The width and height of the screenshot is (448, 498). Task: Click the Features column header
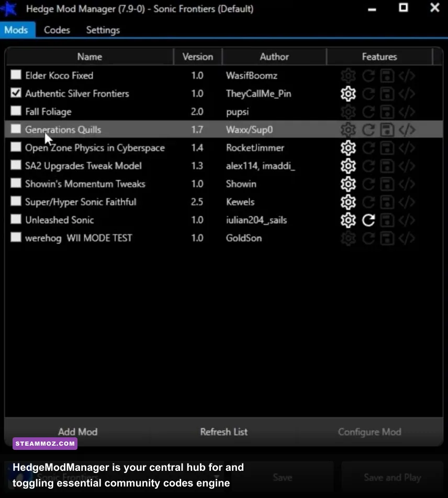[x=379, y=57]
